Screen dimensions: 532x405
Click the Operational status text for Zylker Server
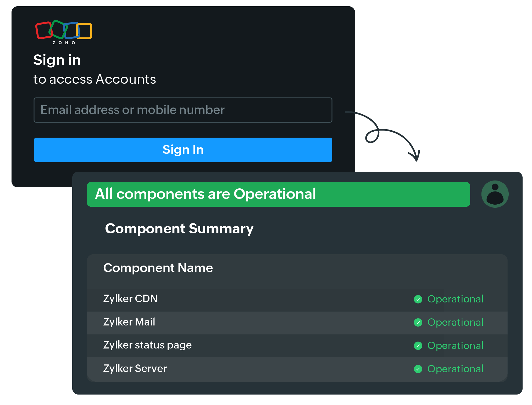pos(455,369)
